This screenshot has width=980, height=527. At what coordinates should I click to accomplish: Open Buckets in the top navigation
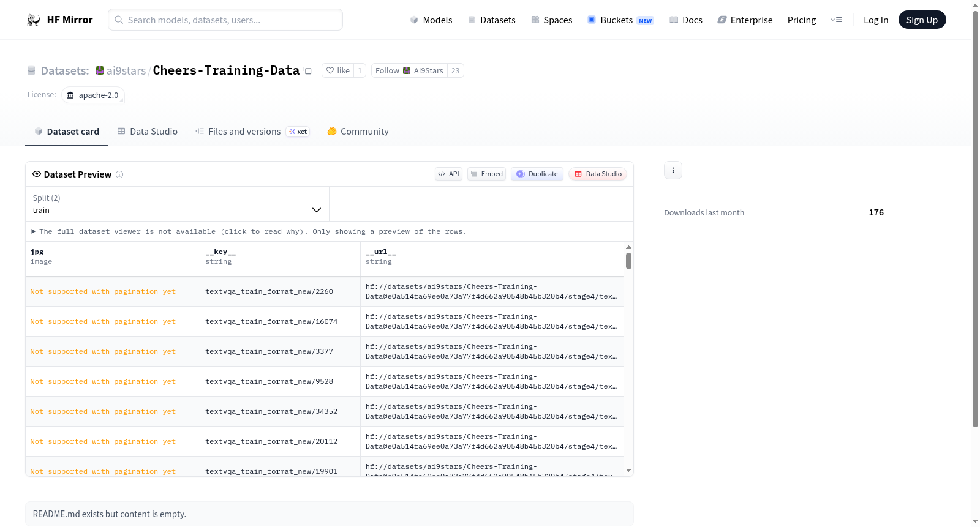point(620,20)
